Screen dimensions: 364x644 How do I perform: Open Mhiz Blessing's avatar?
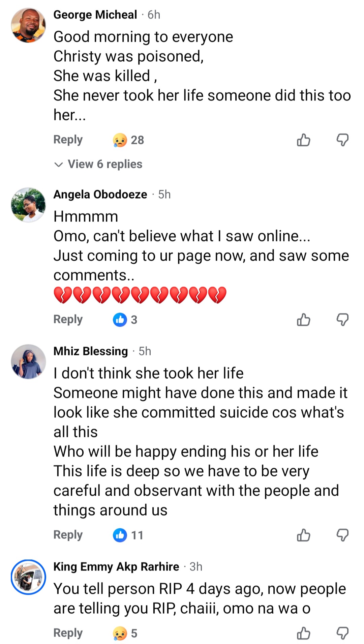[28, 362]
